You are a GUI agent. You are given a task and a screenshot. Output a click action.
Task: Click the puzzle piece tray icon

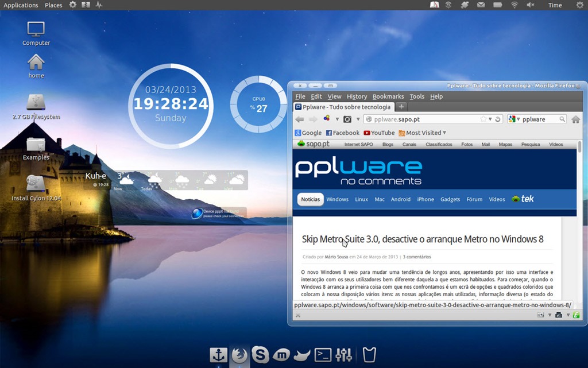[x=465, y=5]
